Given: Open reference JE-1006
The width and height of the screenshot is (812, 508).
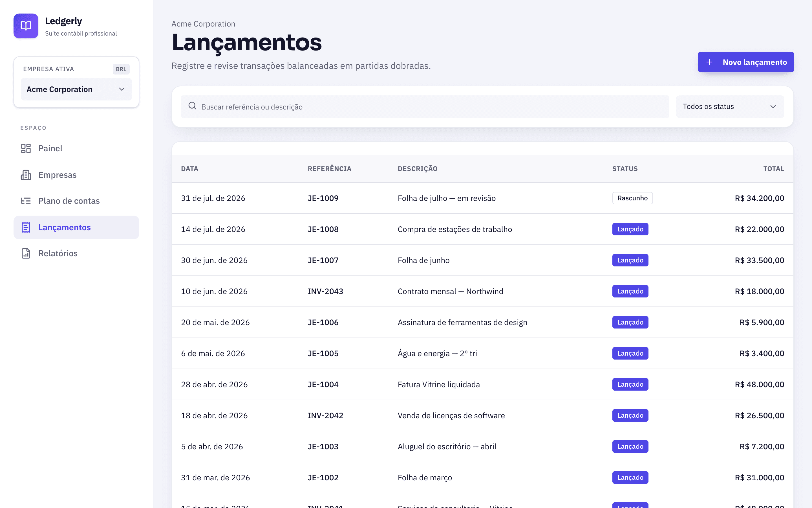Looking at the screenshot, I should tap(323, 323).
